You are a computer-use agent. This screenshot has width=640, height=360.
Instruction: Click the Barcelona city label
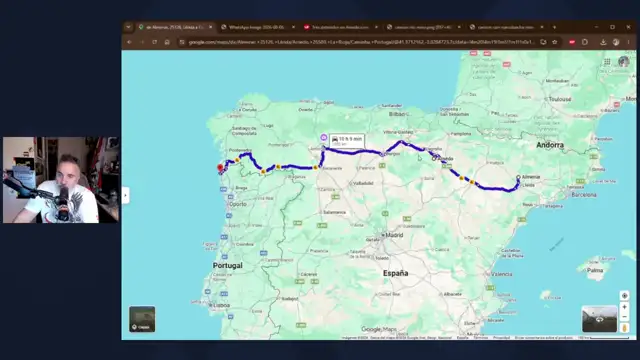584,195
